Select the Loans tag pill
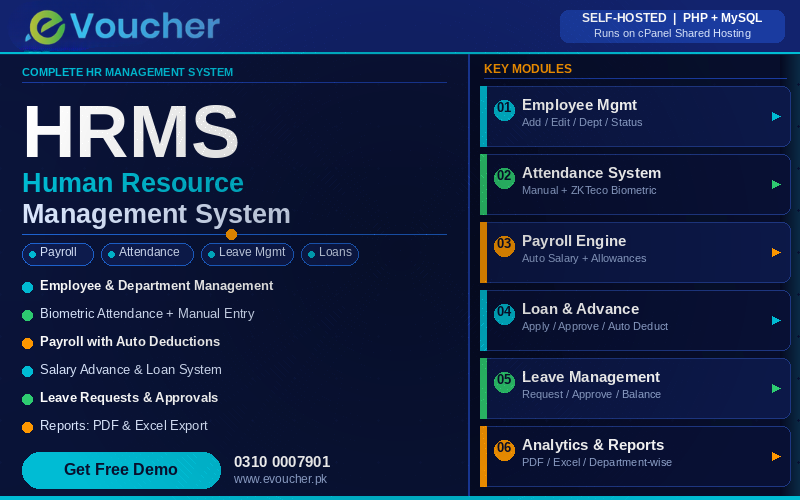 [x=330, y=254]
